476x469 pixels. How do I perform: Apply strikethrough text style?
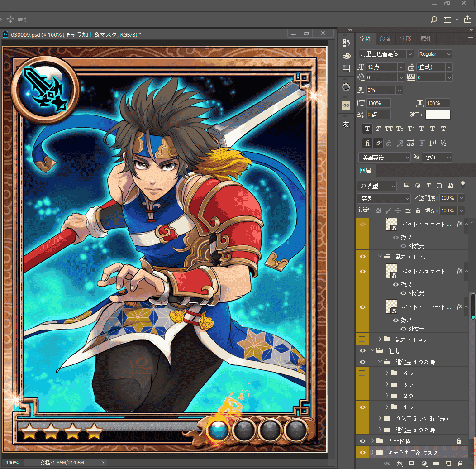[443, 129]
